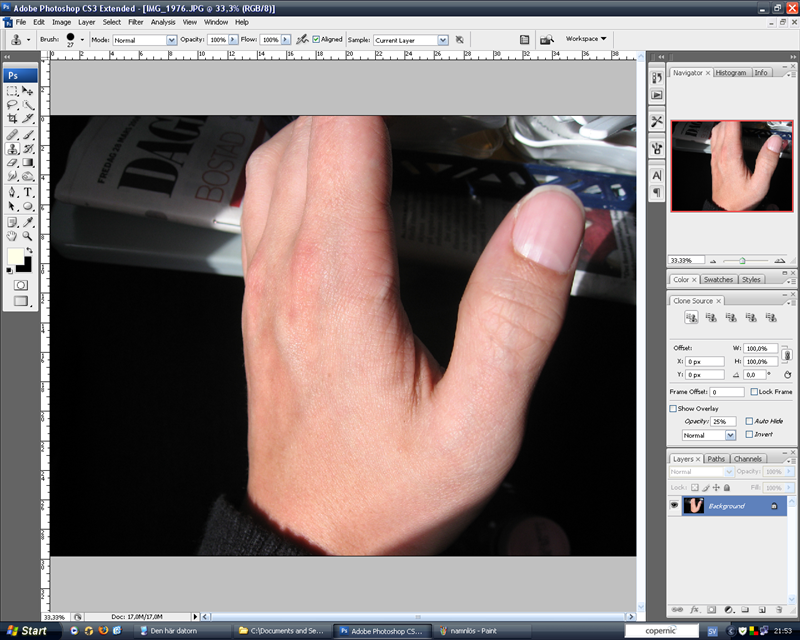Toggle ignore adjustment layers icon

[x=460, y=40]
